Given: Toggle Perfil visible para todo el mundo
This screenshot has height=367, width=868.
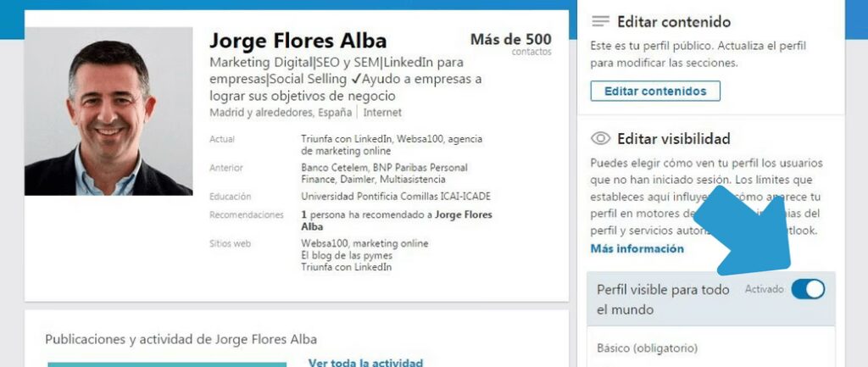Looking at the screenshot, I should point(807,290).
